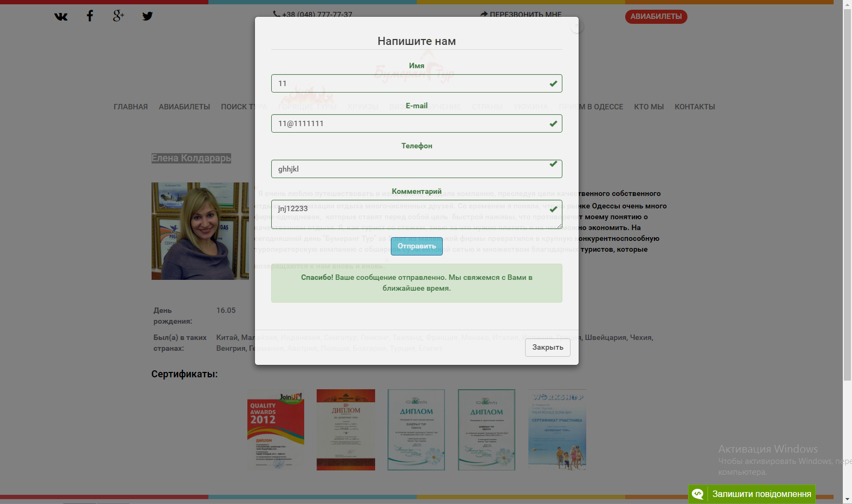The image size is (852, 504).
Task: Open the Google Plus icon link
Action: 119,16
